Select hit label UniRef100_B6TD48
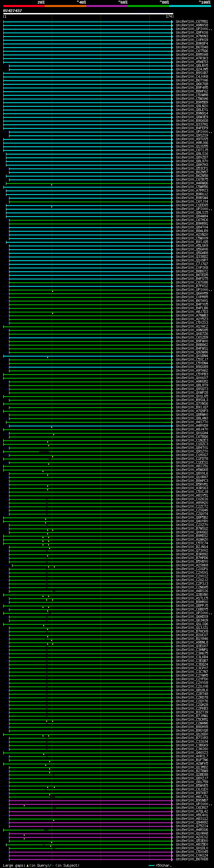This screenshot has width=214, height=868. coord(192,47)
